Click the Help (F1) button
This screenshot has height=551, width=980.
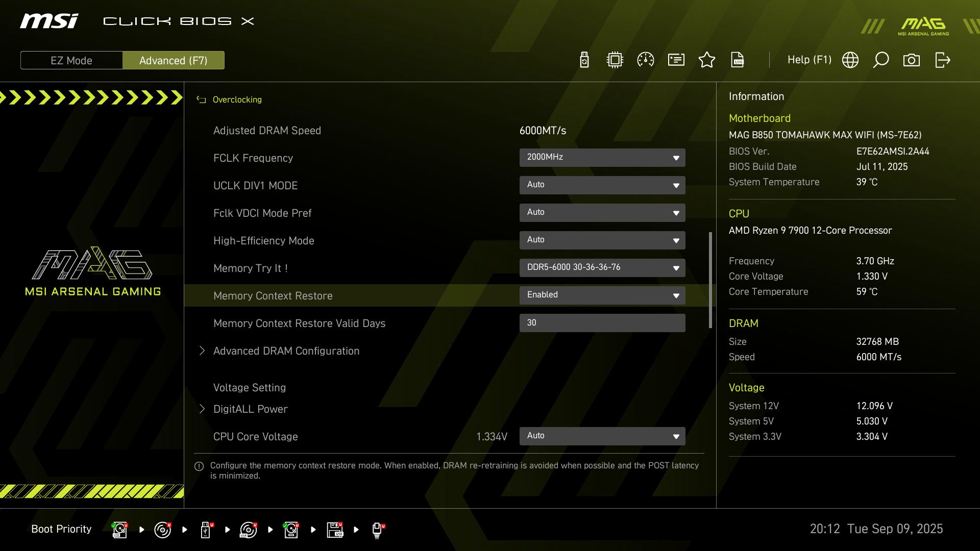point(809,60)
